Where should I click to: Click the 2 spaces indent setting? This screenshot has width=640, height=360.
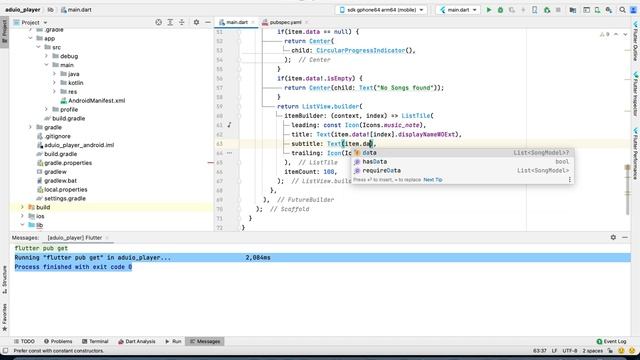(x=592, y=351)
